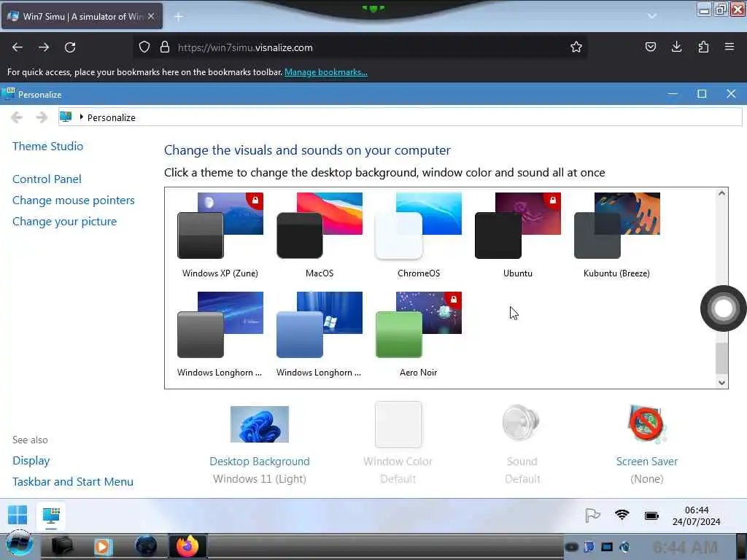Select first Windows Longhorn theme with gray window
The width and height of the screenshot is (747, 560).
coord(220,334)
